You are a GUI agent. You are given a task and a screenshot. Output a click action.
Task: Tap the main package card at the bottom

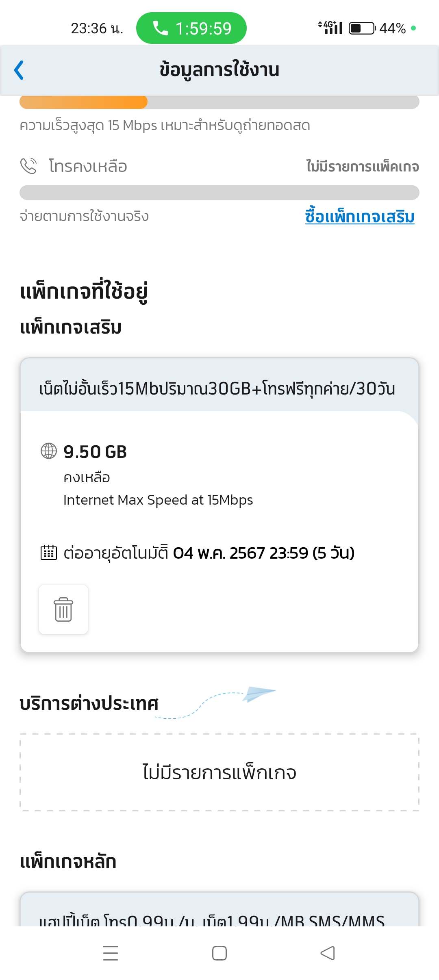[x=219, y=909]
